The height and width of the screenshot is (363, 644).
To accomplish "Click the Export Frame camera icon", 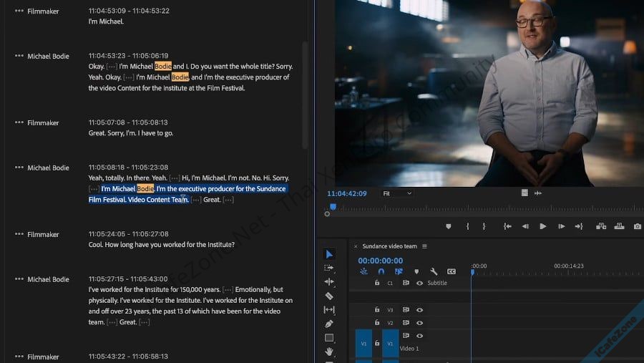I will [x=637, y=226].
